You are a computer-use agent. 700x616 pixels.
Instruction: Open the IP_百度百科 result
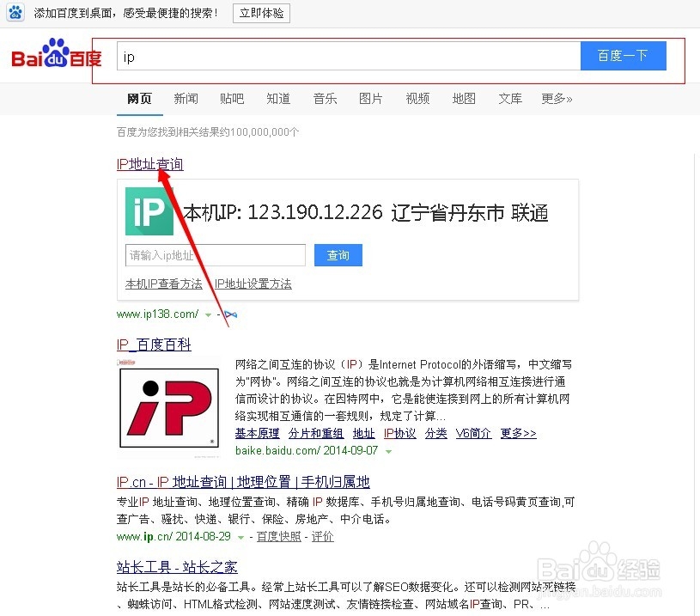tap(154, 345)
